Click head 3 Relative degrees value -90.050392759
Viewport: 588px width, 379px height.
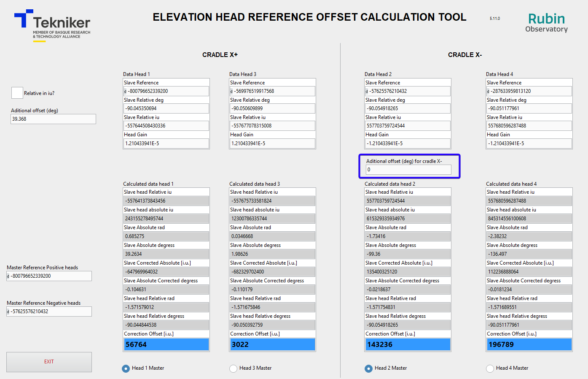point(272,325)
